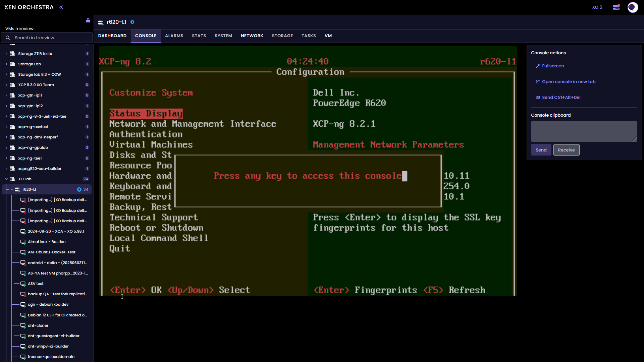Expand the xcp-gtn-ip11 pool

pyautogui.click(x=6, y=96)
